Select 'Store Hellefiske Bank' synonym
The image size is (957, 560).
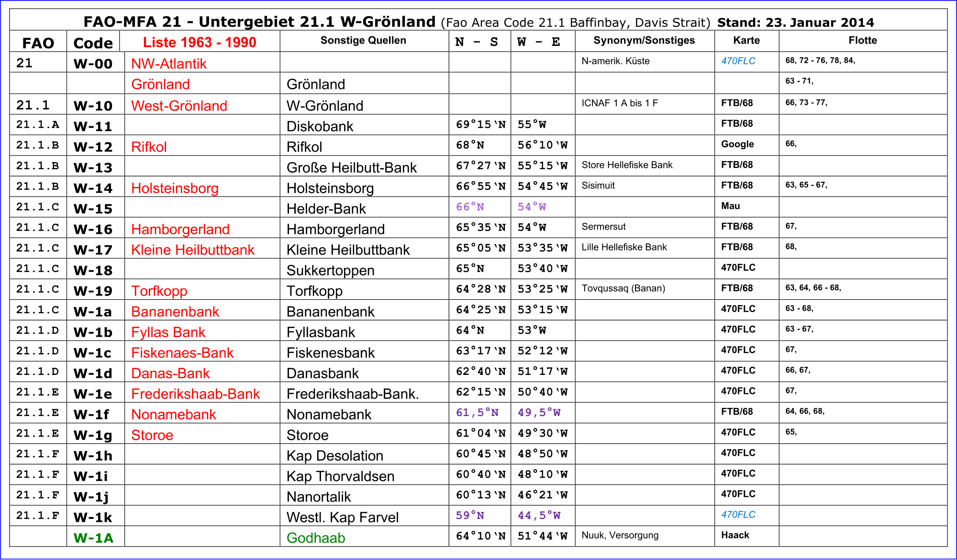pos(627,165)
